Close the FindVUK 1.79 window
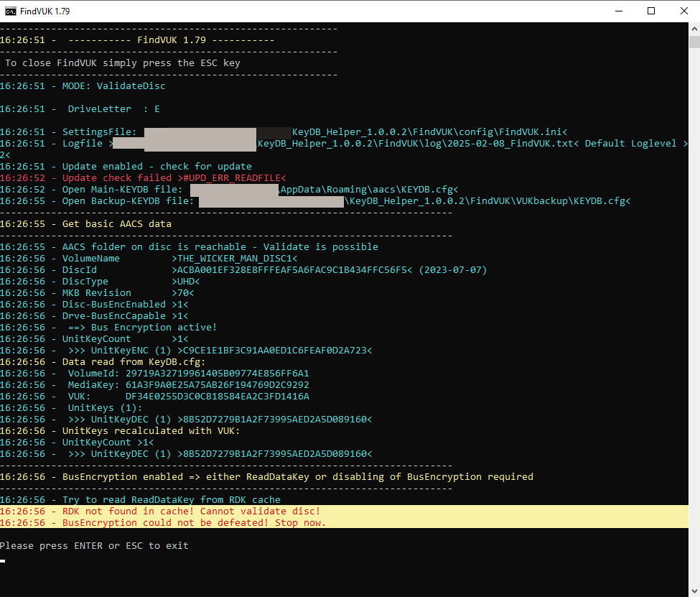 coord(683,11)
